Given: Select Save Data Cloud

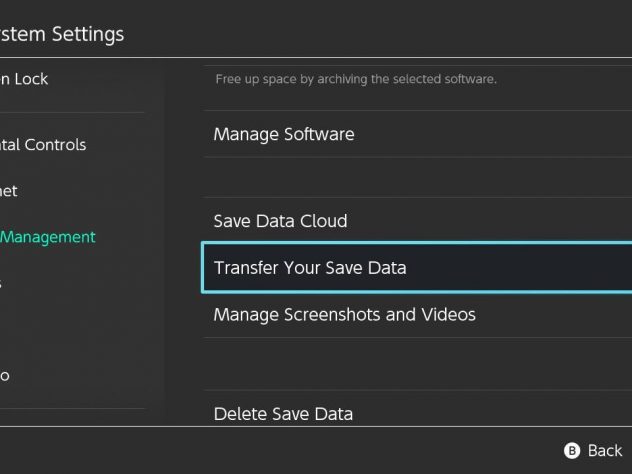Looking at the screenshot, I should point(418,220).
